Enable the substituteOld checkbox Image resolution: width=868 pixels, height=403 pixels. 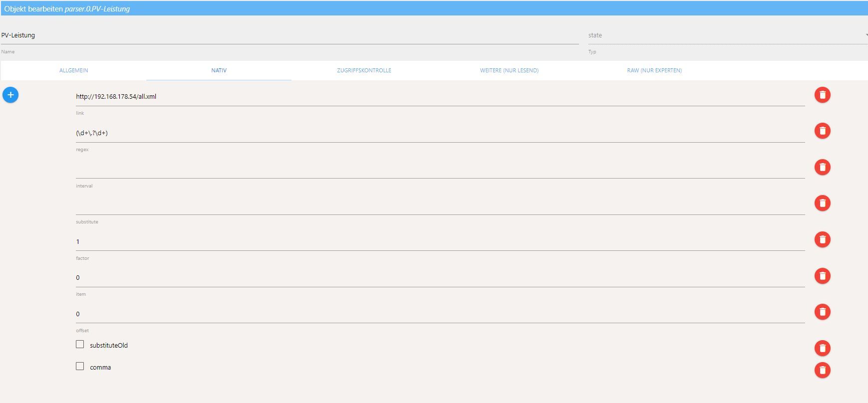pyautogui.click(x=80, y=344)
